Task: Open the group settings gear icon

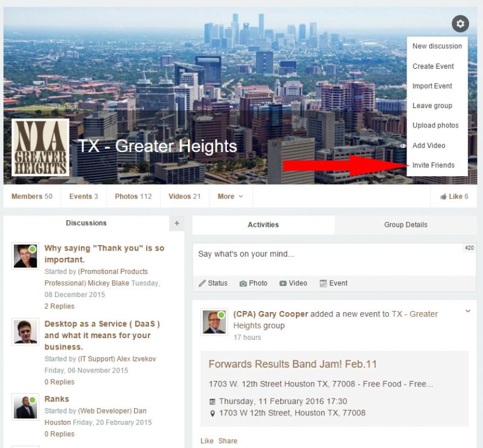Action: [460, 24]
